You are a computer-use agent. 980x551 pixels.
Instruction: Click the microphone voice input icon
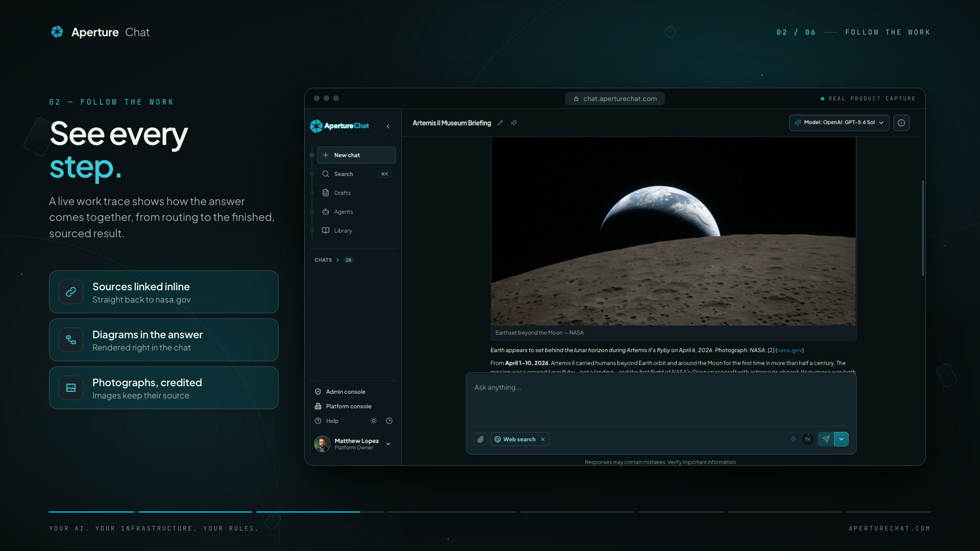point(793,439)
